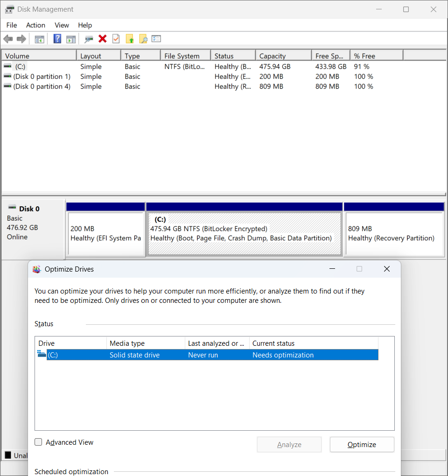Click the icon for Disk 0 partition 4 row
Screen dimensions: 448x476
coord(7,86)
